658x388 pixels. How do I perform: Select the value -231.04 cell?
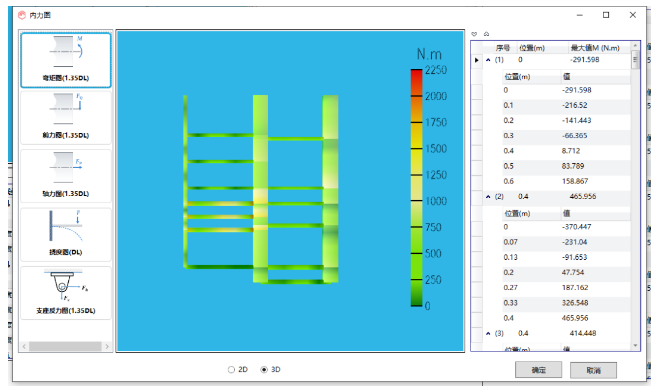click(574, 242)
